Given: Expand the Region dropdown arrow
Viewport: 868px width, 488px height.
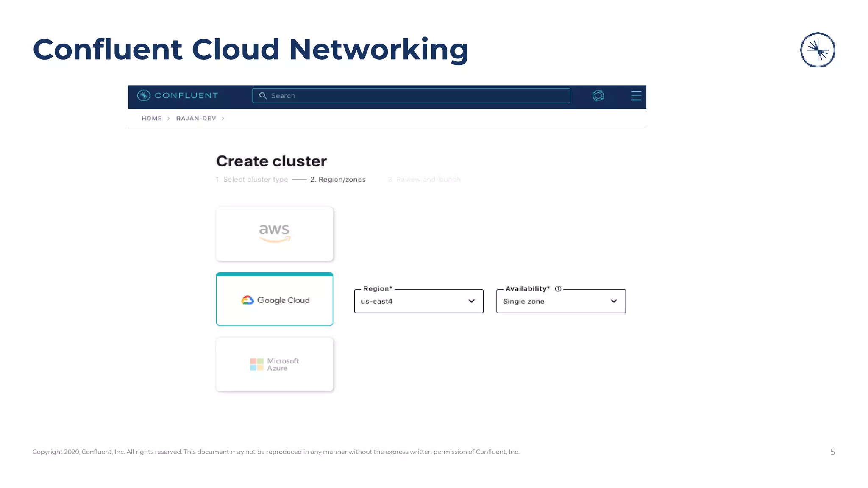Looking at the screenshot, I should coord(471,301).
